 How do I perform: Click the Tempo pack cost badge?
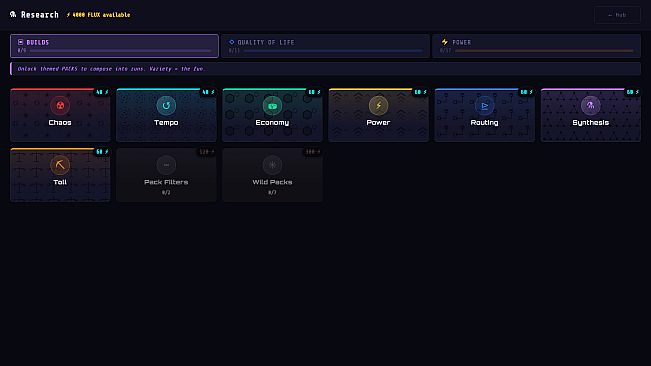click(x=208, y=92)
